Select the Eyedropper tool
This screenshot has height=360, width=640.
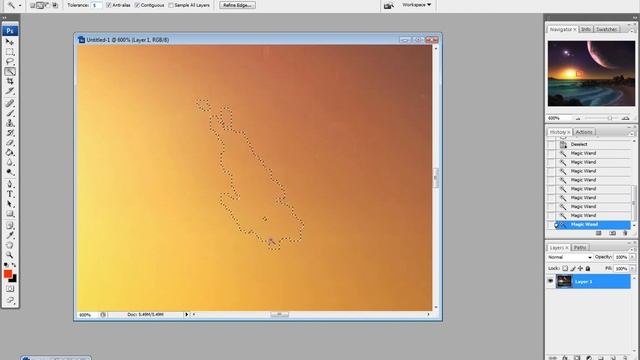(10, 236)
